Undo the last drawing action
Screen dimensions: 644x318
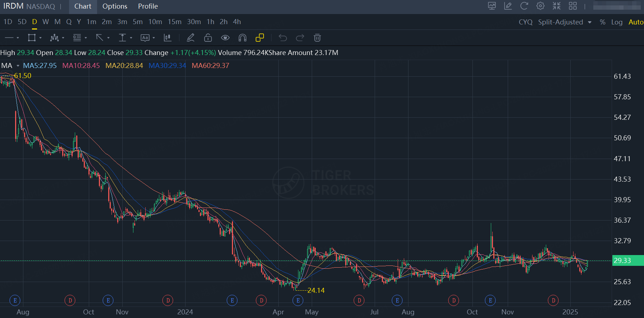(283, 38)
